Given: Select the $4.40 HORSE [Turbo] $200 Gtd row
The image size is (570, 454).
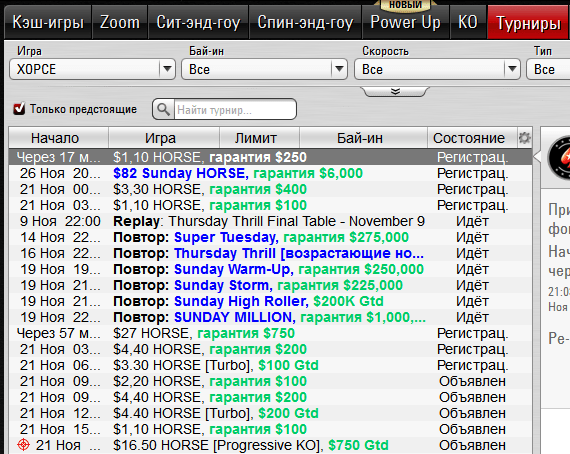Looking at the screenshot, I should 270,413.
